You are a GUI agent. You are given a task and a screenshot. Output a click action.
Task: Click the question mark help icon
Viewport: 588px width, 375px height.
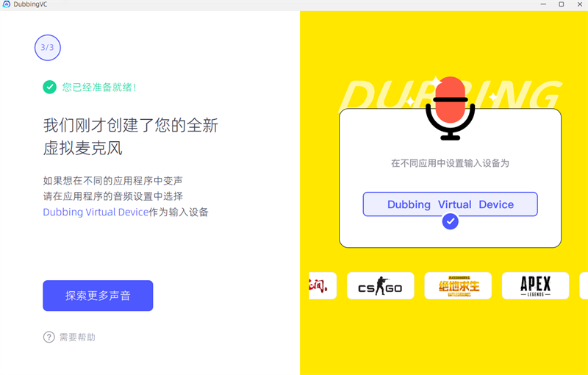[x=49, y=337]
